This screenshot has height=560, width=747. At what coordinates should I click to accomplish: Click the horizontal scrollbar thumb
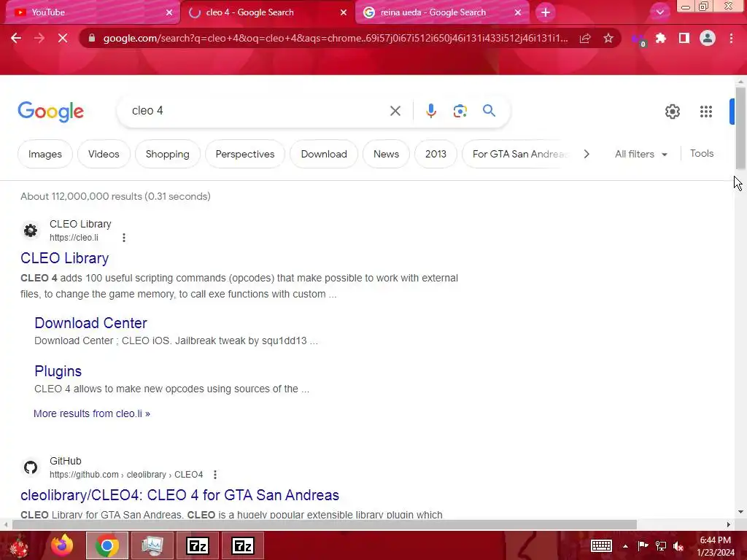click(324, 524)
